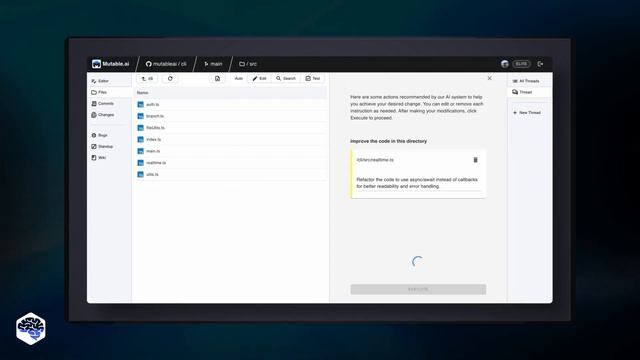Screen dimensions: 640x360
Task: Open the / src folder breadcrumb
Action: (248, 64)
